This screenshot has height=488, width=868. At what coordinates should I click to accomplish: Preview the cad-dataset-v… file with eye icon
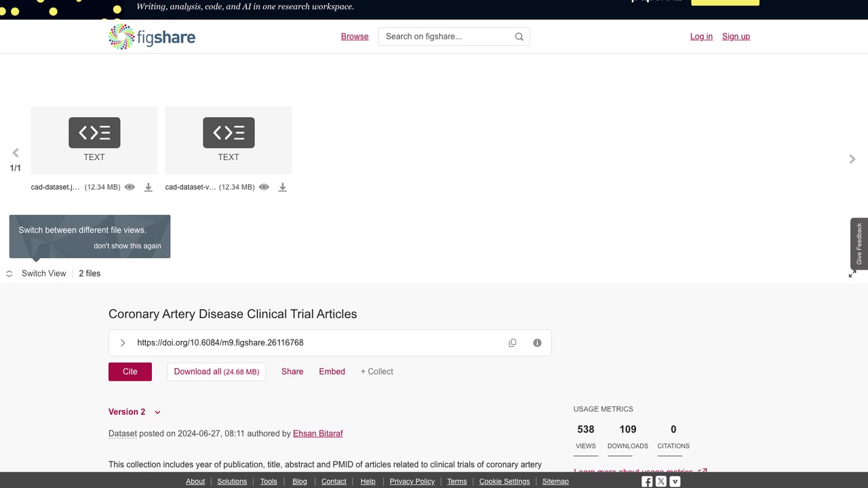(x=264, y=187)
